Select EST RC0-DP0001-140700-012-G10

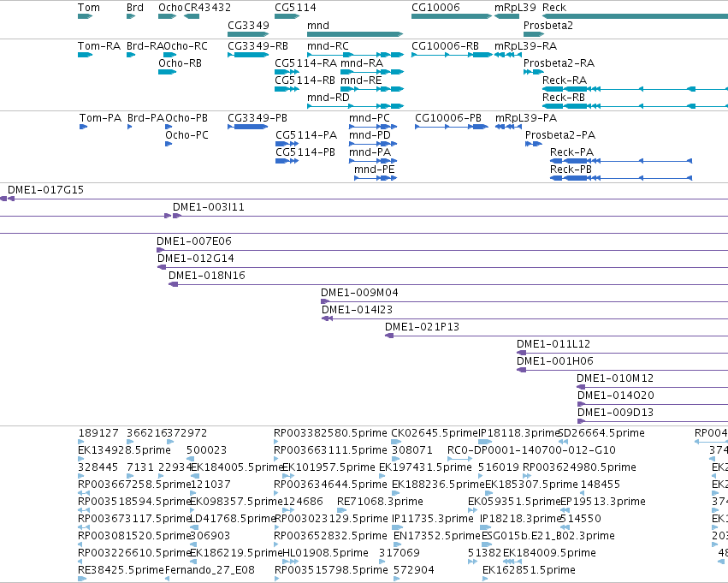(x=459, y=459)
